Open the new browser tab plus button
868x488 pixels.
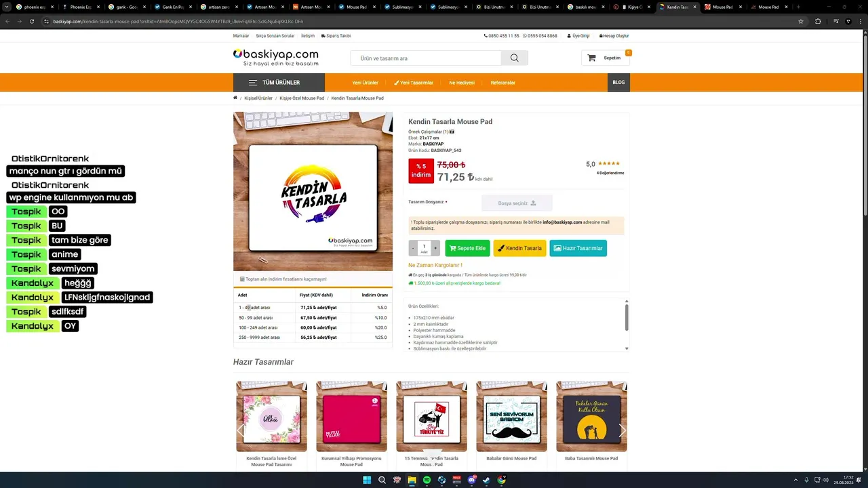(x=798, y=7)
